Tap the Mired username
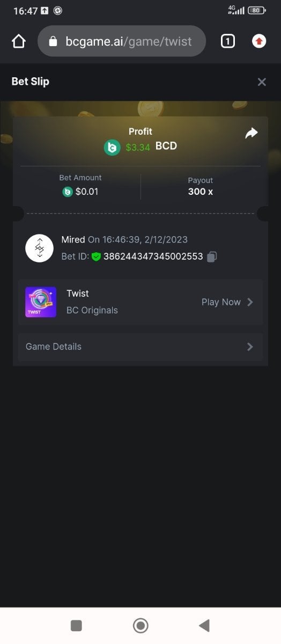The image size is (281, 644). (x=73, y=239)
